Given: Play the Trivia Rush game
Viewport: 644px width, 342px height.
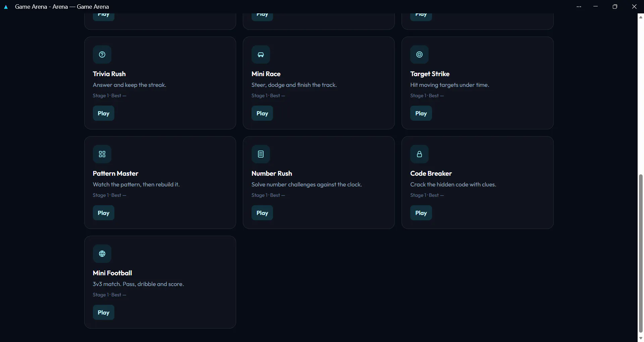Looking at the screenshot, I should 103,113.
